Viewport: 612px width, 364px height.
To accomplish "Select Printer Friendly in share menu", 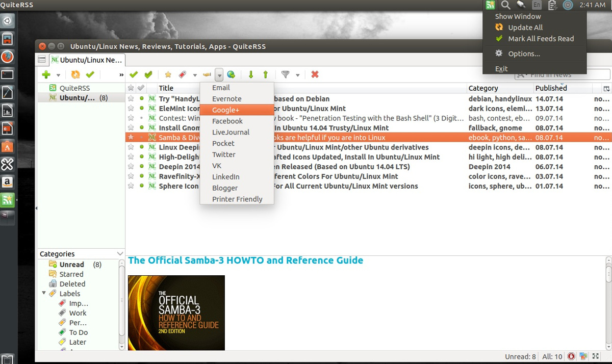I will (x=237, y=199).
